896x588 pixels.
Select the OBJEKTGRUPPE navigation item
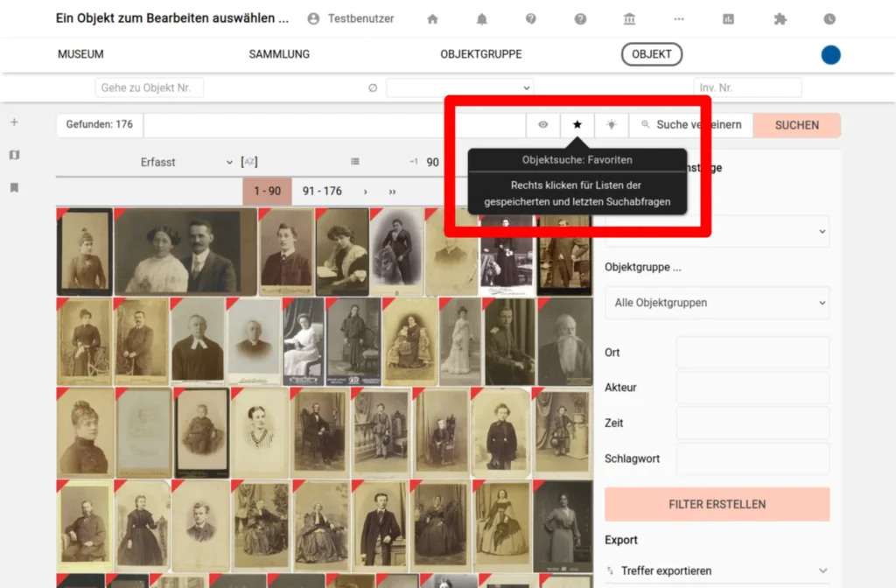pos(480,54)
